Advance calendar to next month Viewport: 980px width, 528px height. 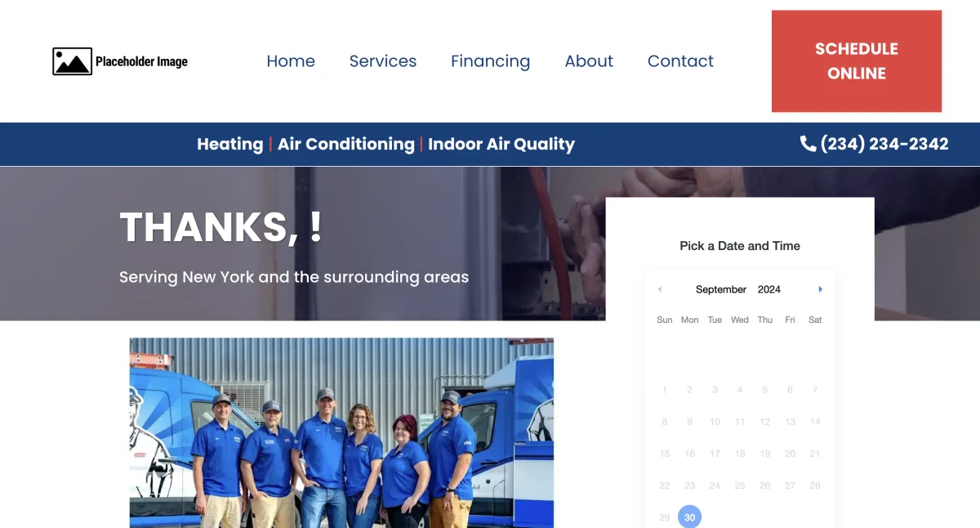tap(820, 289)
